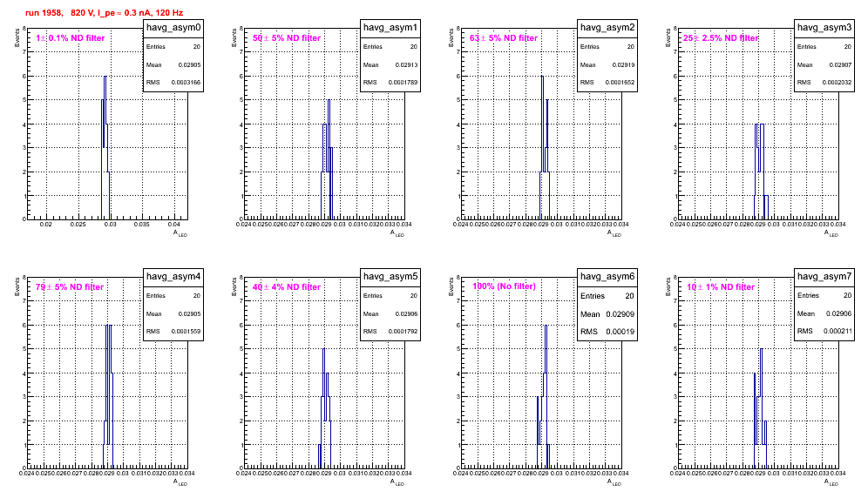Image resolution: width=868 pixels, height=498 pixels.
Task: Click RMS value 0.000211 in havg_asym7
Action: point(837,331)
